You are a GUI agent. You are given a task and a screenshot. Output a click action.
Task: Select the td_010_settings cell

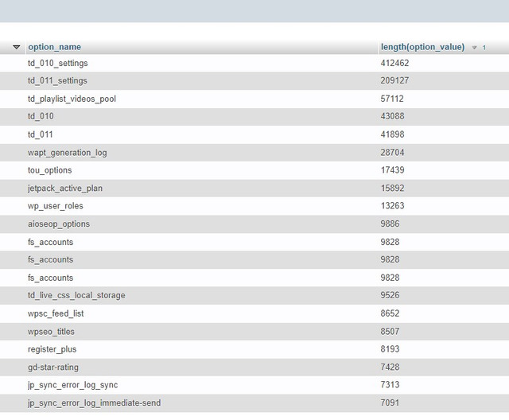58,64
